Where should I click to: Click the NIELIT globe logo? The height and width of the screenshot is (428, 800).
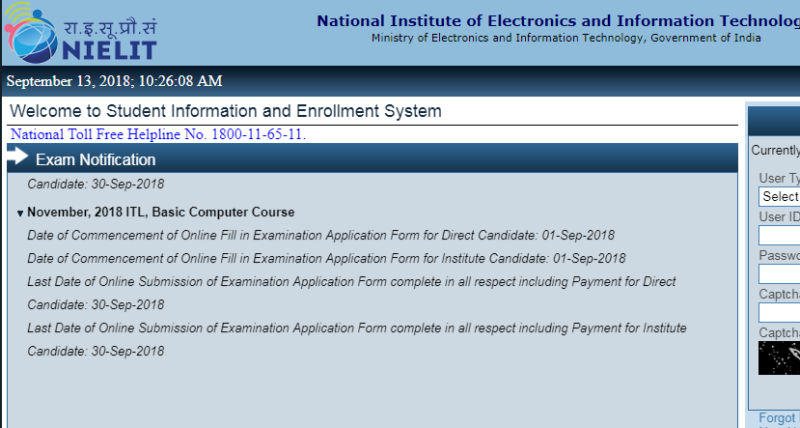pyautogui.click(x=32, y=32)
